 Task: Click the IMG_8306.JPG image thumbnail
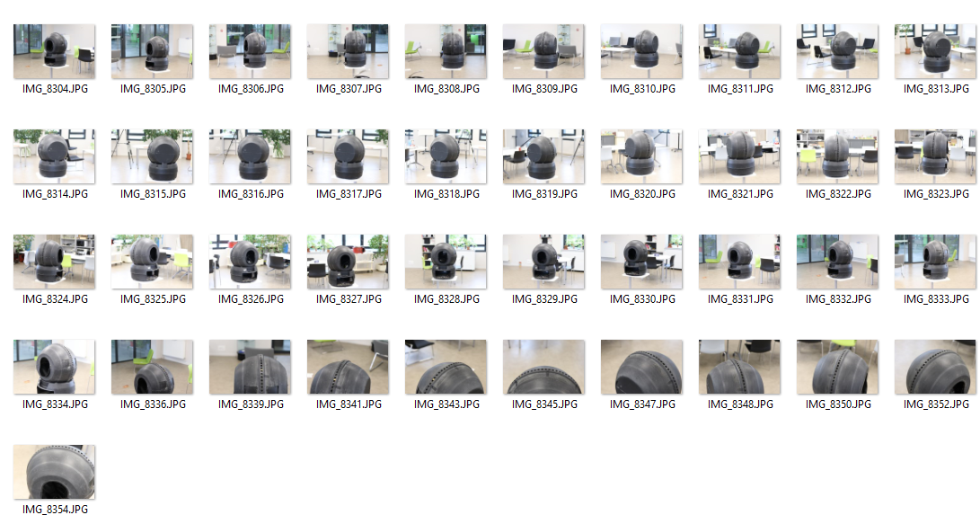point(250,52)
